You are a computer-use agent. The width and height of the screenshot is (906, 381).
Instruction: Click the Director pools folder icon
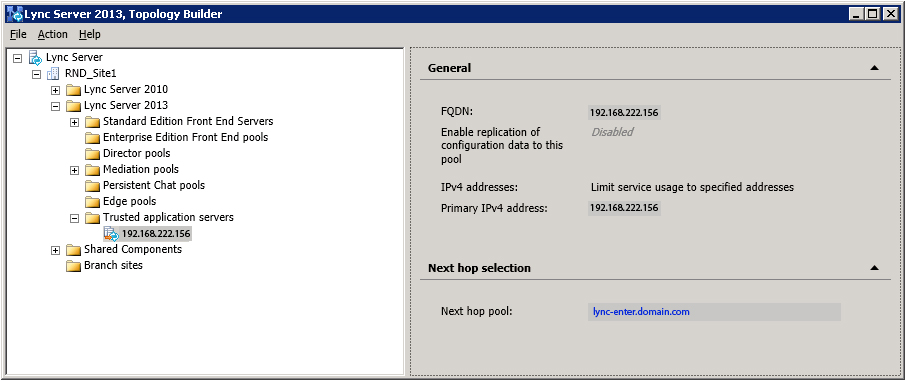pos(92,154)
